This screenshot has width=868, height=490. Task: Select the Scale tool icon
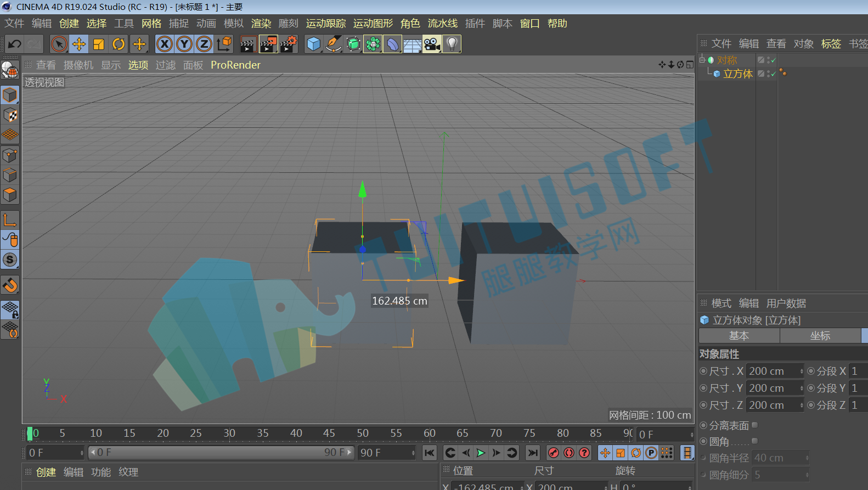coord(99,44)
